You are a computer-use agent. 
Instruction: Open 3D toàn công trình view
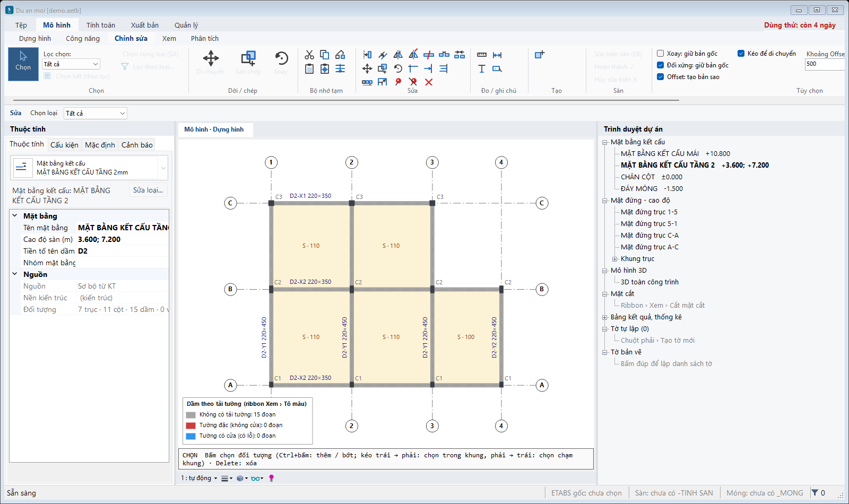coord(649,282)
